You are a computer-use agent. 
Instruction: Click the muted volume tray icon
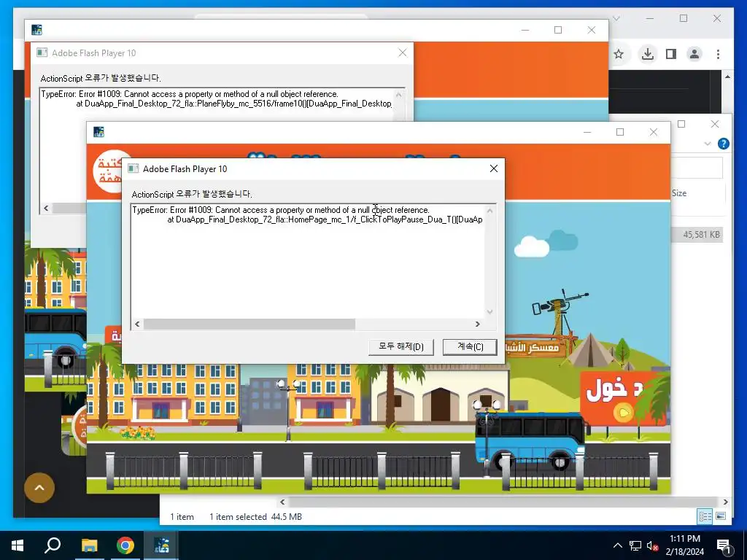tap(653, 546)
